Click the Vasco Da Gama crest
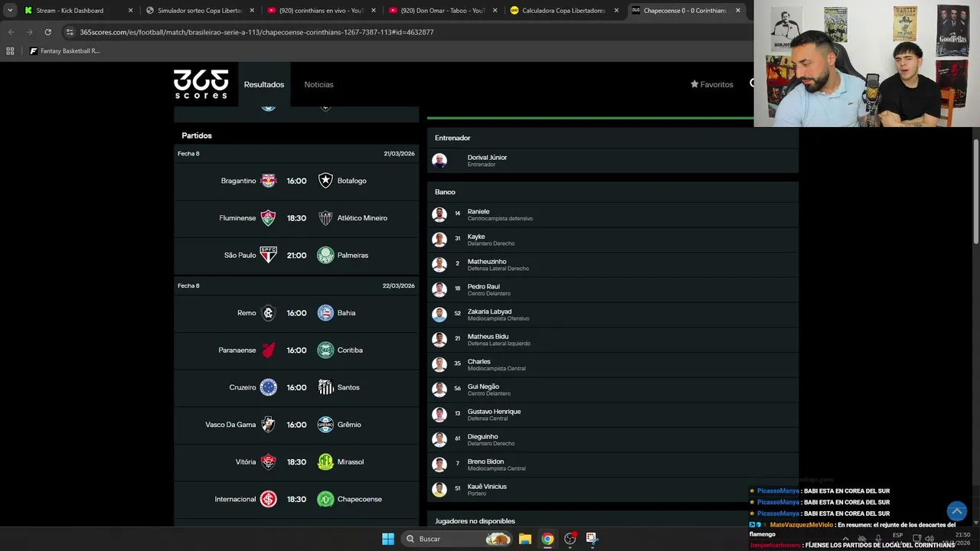Image resolution: width=980 pixels, height=551 pixels. coord(268,425)
